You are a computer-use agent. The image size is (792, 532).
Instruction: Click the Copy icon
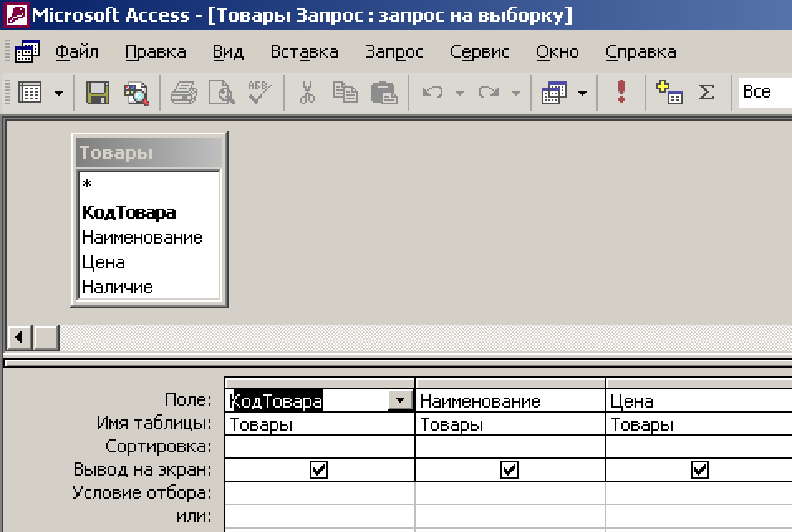345,93
